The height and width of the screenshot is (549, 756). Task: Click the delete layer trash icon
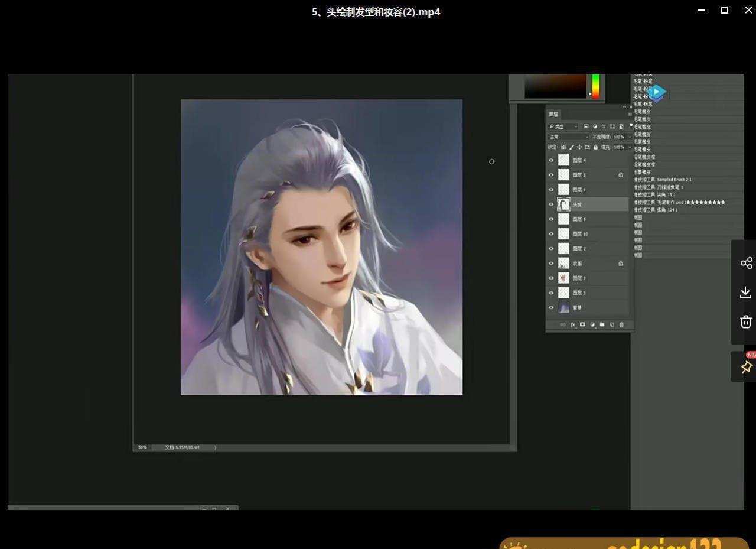click(x=621, y=324)
